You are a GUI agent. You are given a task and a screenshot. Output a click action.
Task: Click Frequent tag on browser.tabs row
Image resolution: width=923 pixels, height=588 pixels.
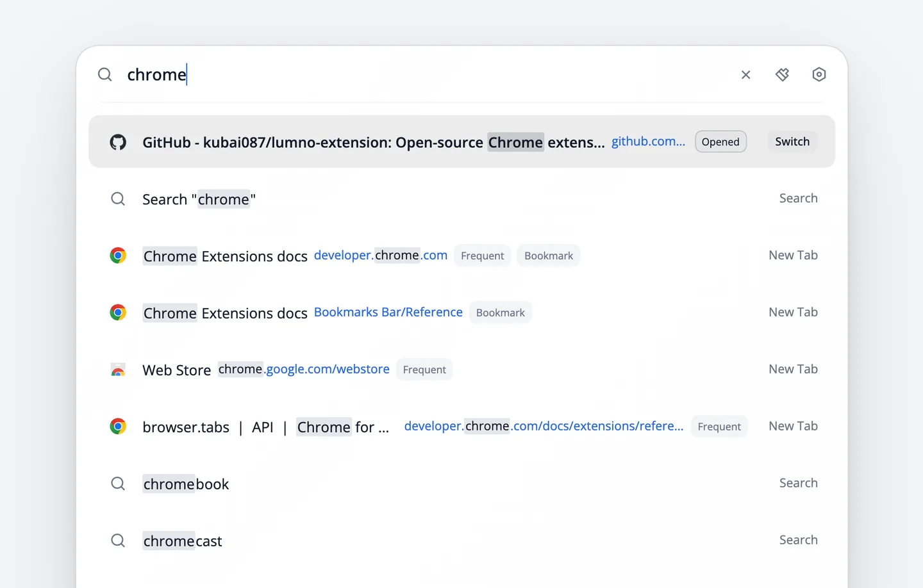click(719, 427)
